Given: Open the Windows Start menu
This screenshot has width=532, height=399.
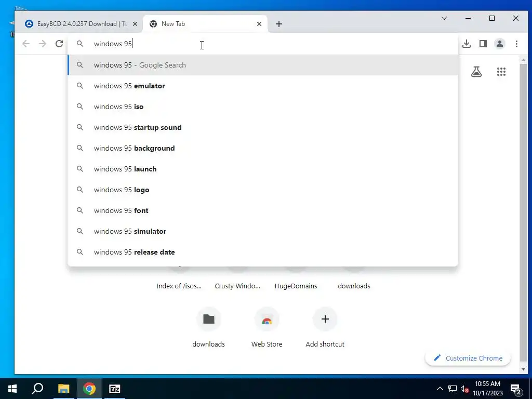Looking at the screenshot, I should tap(12, 389).
